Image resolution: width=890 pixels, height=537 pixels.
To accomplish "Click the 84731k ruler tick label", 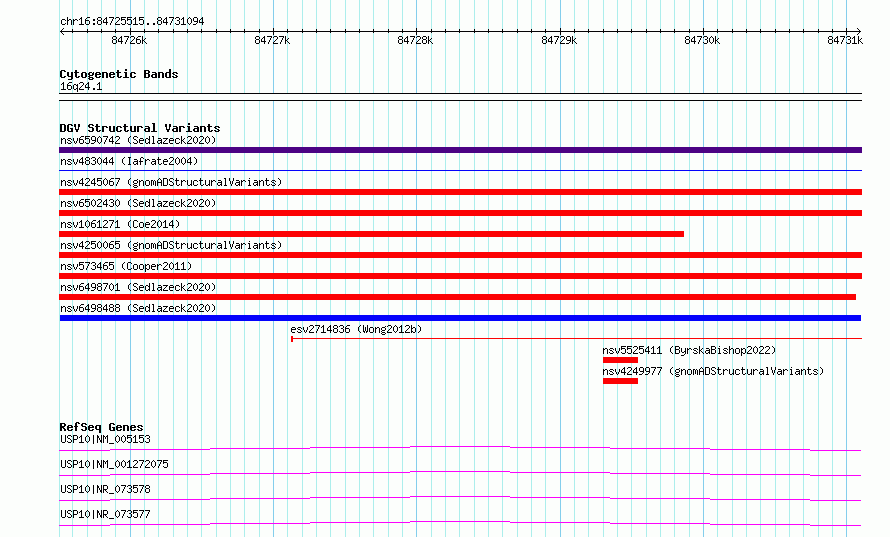I will coord(845,40).
